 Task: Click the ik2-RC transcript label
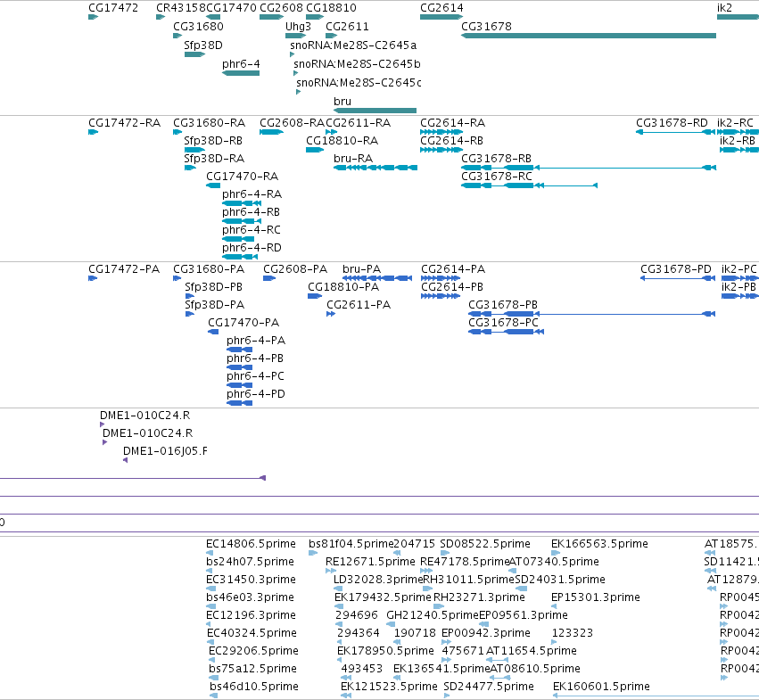[735, 123]
